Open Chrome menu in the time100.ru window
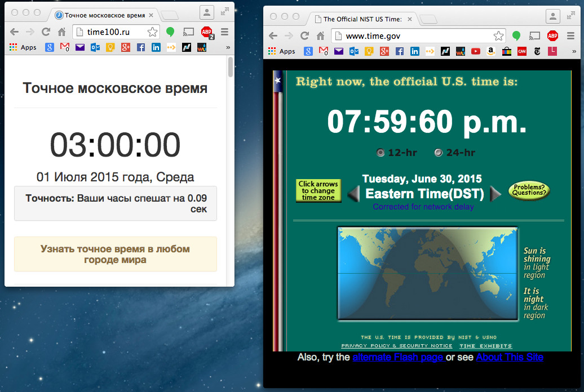This screenshot has height=392, width=584. (224, 32)
